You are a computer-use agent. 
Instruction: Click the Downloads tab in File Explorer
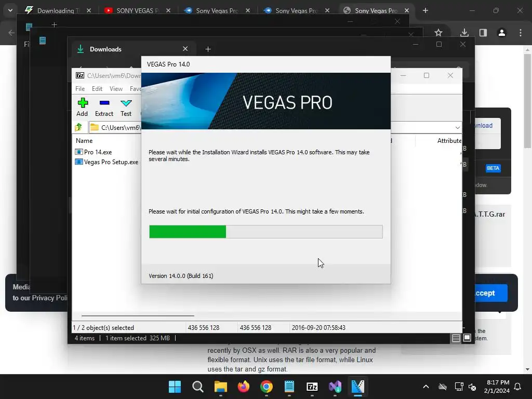tap(132, 49)
